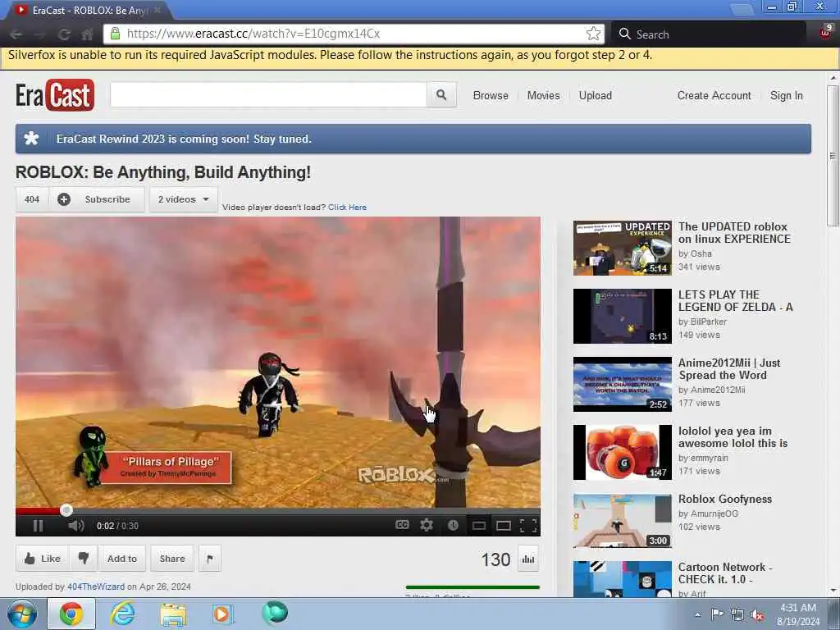The image size is (840, 630).
Task: Go to the Upload page
Action: (596, 95)
